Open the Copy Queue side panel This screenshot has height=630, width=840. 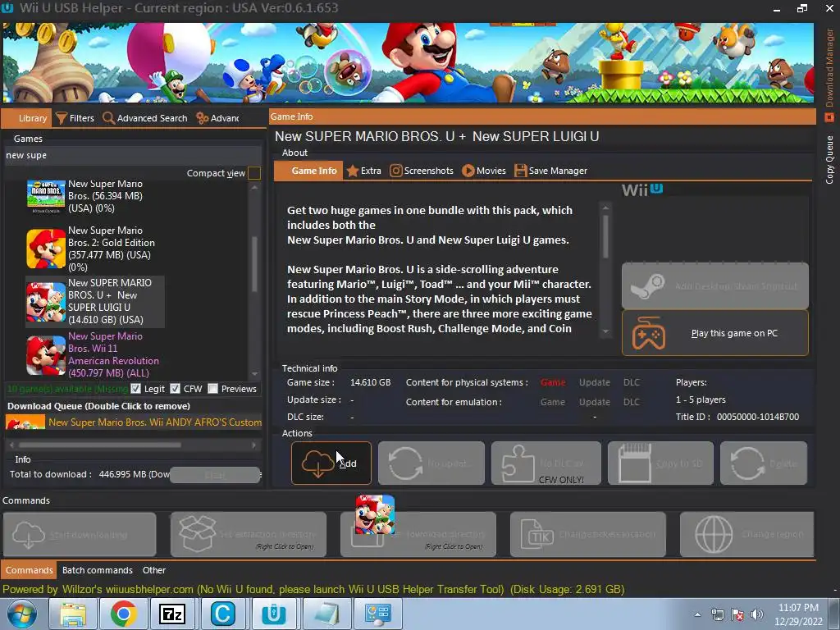(829, 160)
